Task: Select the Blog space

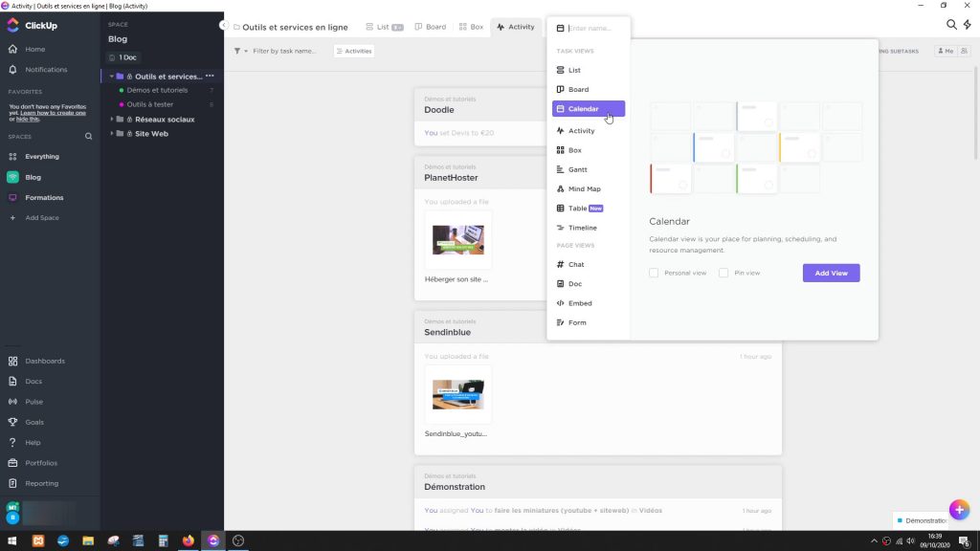Action: click(33, 177)
